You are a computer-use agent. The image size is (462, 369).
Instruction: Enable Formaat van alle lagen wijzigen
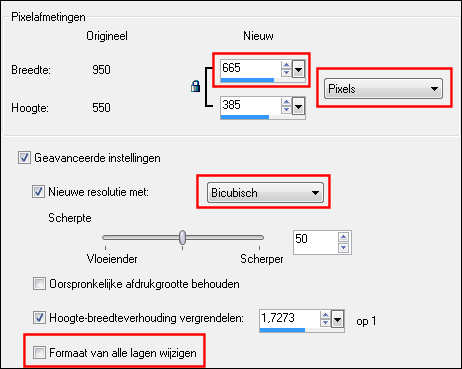pyautogui.click(x=39, y=353)
